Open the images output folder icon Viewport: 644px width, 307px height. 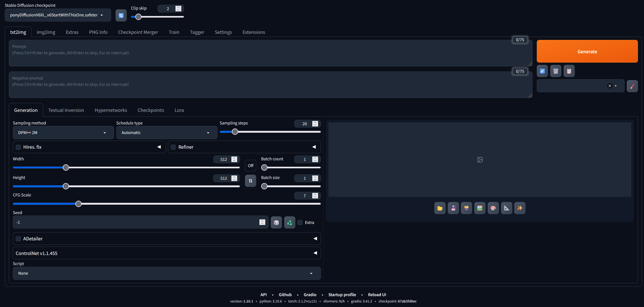coord(440,208)
